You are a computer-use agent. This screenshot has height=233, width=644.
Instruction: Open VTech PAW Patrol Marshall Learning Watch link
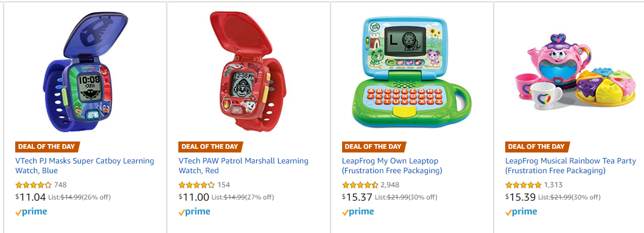243,165
